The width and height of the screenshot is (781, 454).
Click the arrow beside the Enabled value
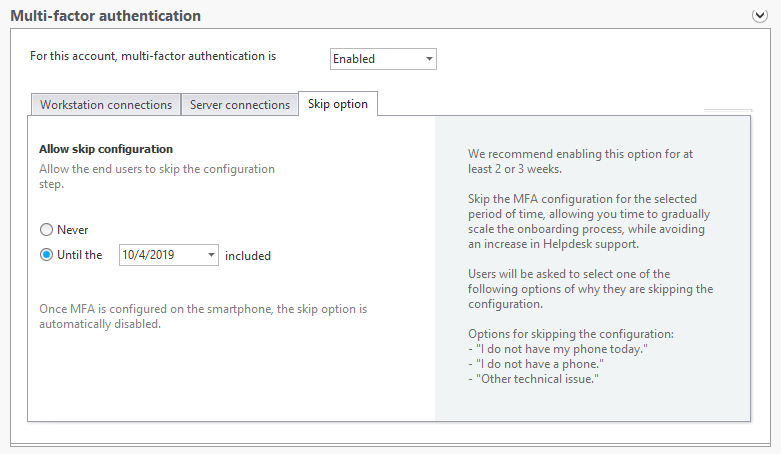[429, 59]
